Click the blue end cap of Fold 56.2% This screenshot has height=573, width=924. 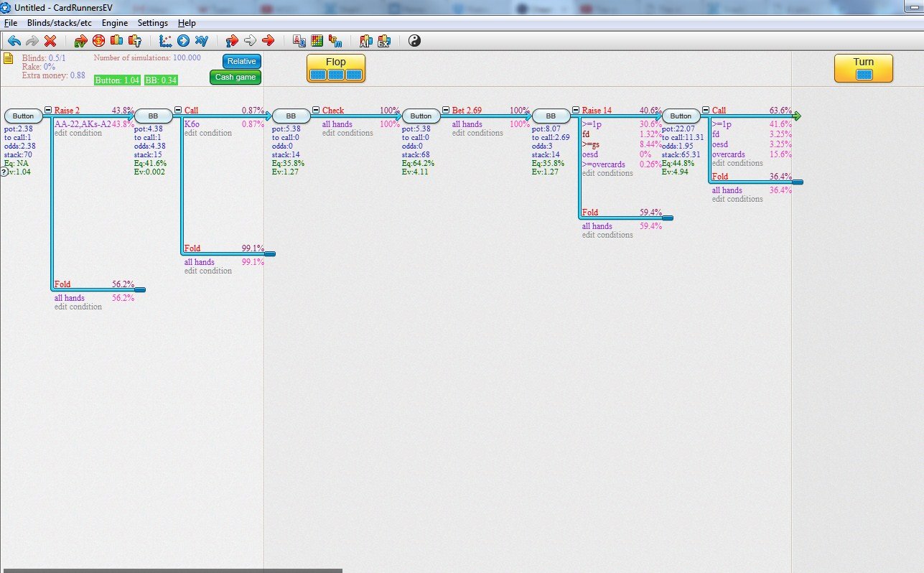[x=139, y=289]
